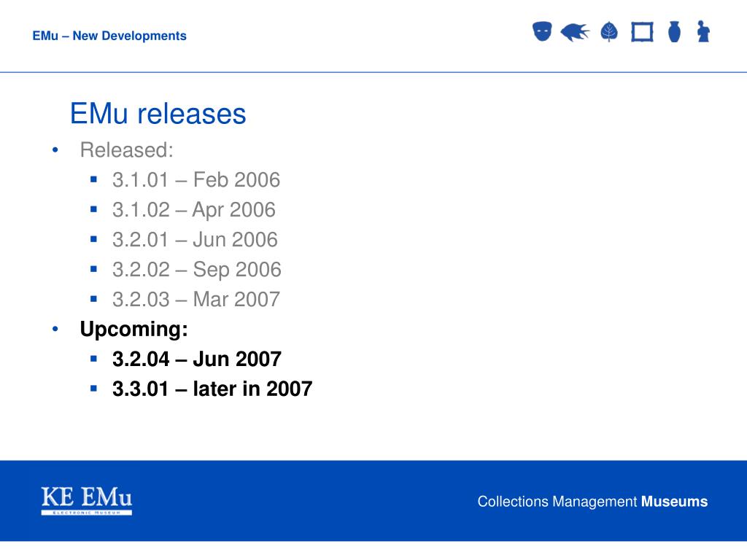Click the fish icon in header
The height and width of the screenshot is (560, 747).
pyautogui.click(x=575, y=32)
